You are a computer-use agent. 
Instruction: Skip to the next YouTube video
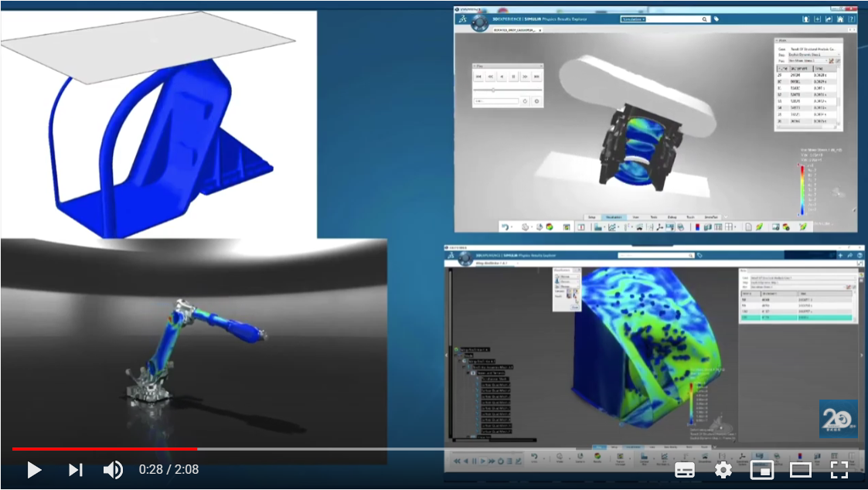pyautogui.click(x=75, y=470)
